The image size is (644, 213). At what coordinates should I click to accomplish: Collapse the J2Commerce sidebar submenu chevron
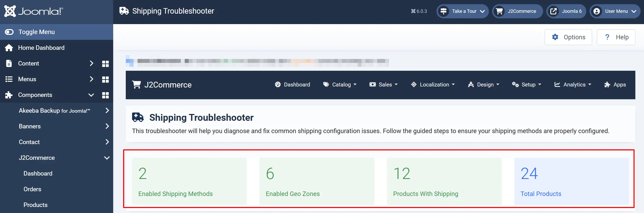tap(107, 158)
